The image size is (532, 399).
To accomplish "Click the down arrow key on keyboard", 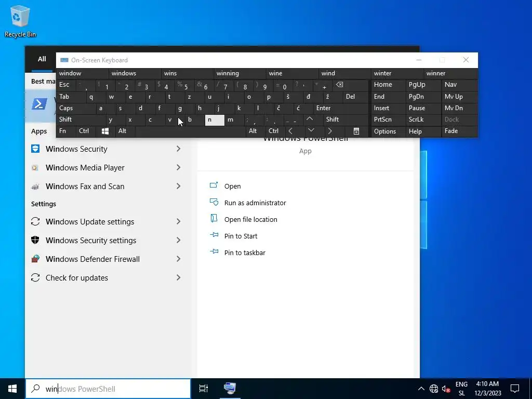I will [311, 131].
